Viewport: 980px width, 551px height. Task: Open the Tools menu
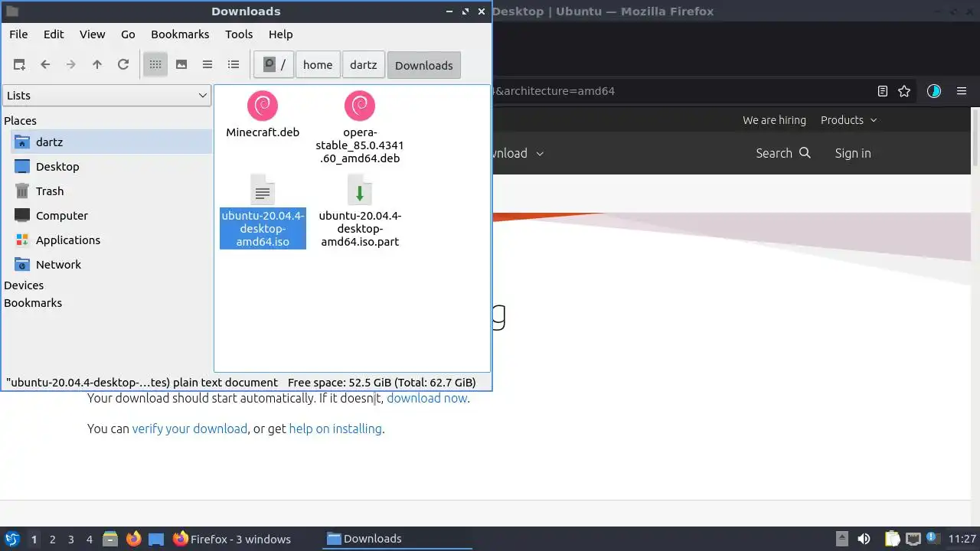coord(239,34)
